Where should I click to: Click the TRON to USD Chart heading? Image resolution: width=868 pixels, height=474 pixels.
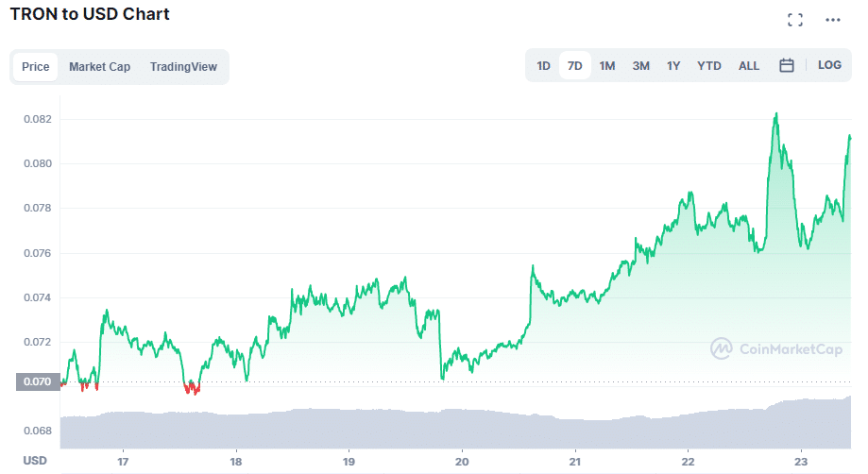pyautogui.click(x=90, y=14)
